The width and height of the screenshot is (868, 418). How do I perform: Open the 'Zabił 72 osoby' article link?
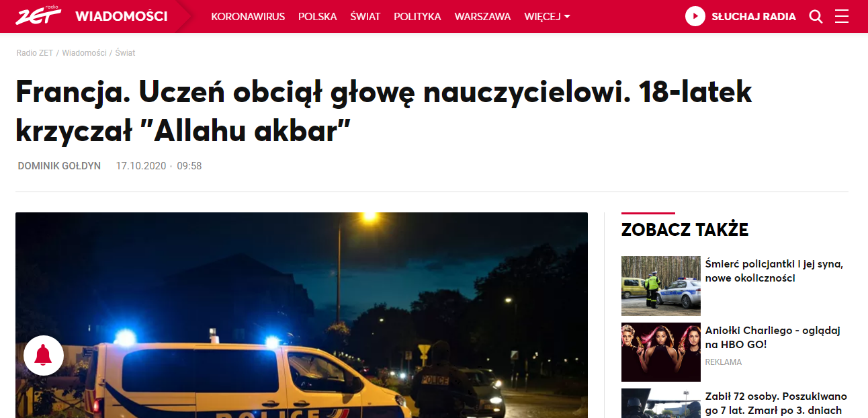(776, 404)
